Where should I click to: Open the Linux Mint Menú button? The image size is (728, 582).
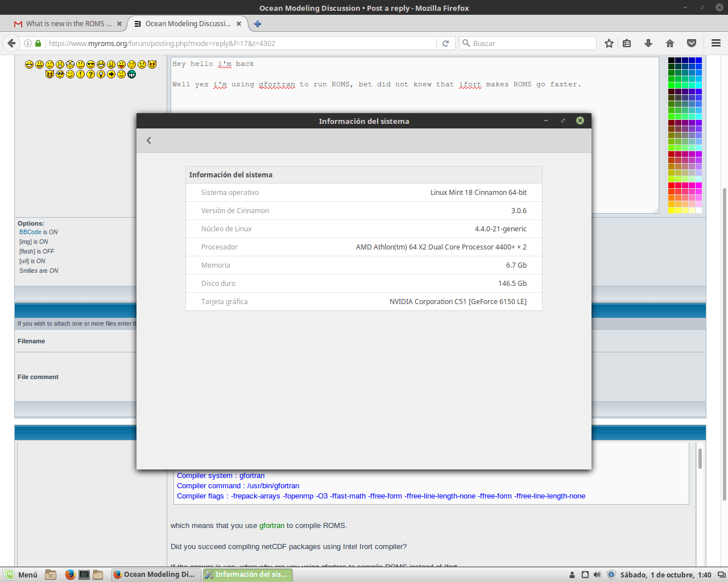tap(22, 575)
